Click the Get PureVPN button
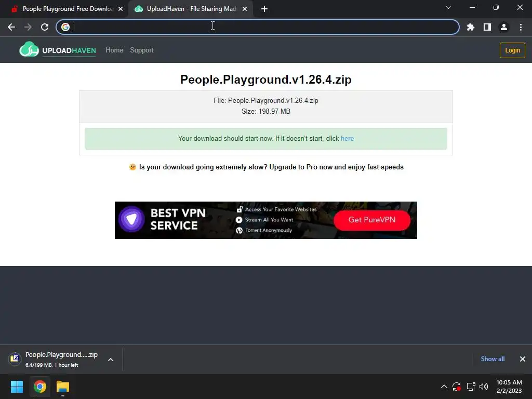 point(372,220)
